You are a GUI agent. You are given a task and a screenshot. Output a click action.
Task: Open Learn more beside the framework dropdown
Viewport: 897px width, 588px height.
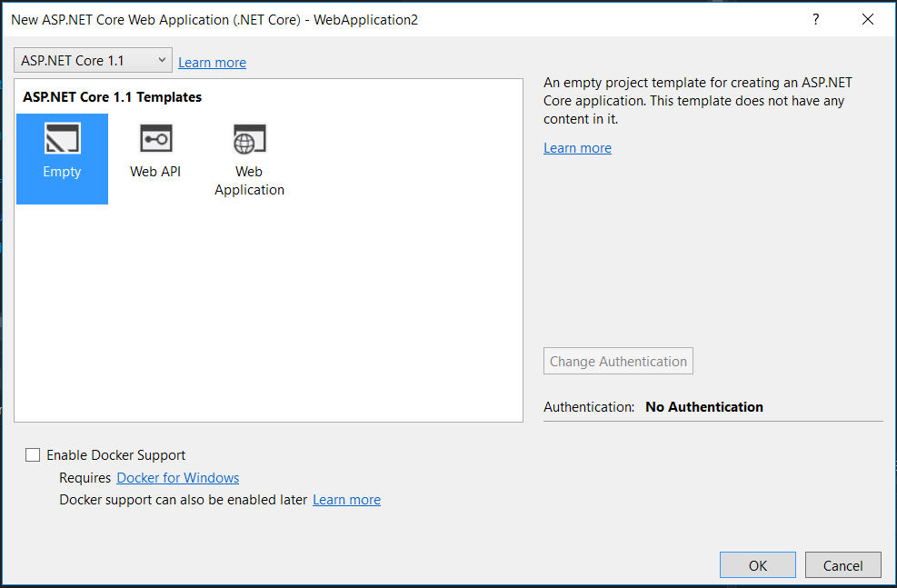coord(212,62)
